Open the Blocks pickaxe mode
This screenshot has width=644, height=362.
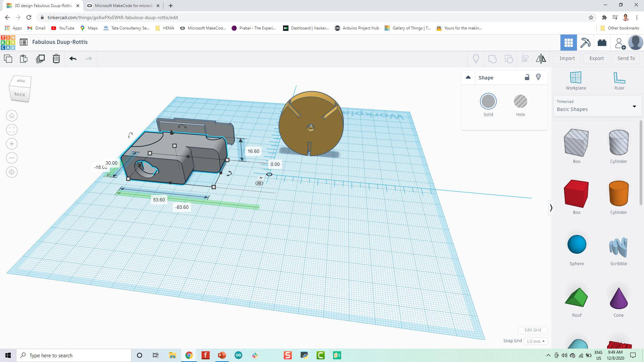click(585, 43)
